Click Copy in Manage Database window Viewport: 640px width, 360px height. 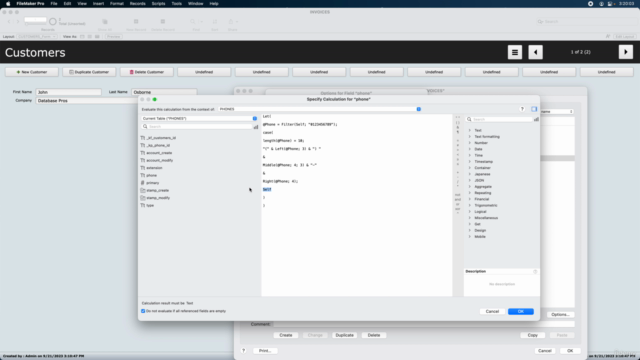click(533, 335)
